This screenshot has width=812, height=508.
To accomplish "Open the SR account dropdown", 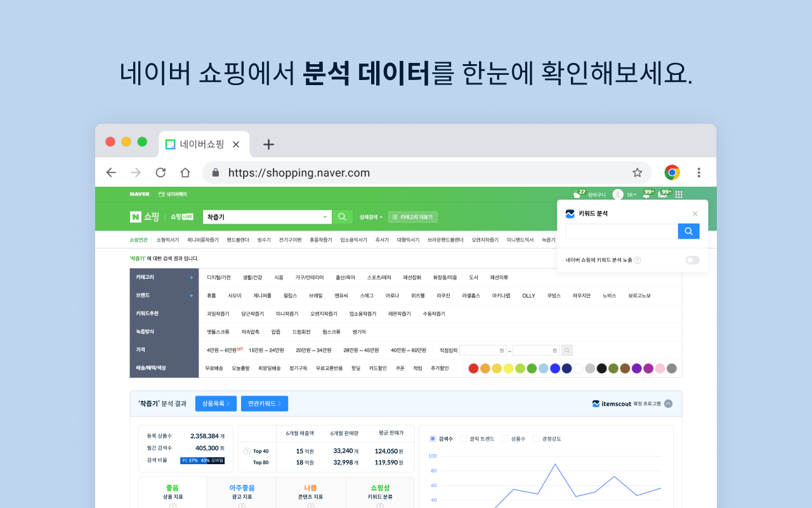I will [631, 194].
